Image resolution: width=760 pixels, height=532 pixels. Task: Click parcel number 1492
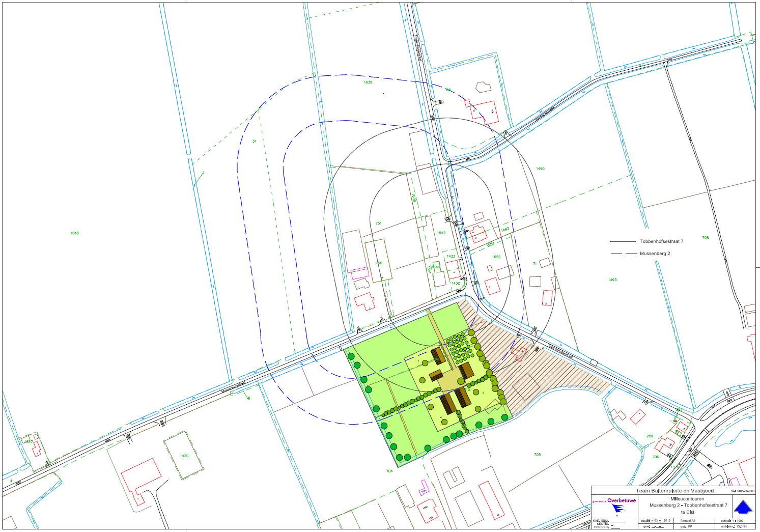pos(505,230)
